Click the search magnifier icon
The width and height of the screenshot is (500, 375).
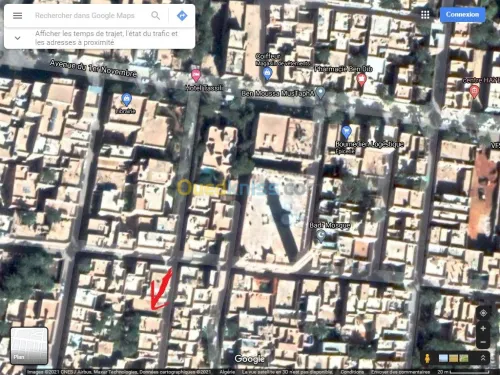tap(155, 15)
